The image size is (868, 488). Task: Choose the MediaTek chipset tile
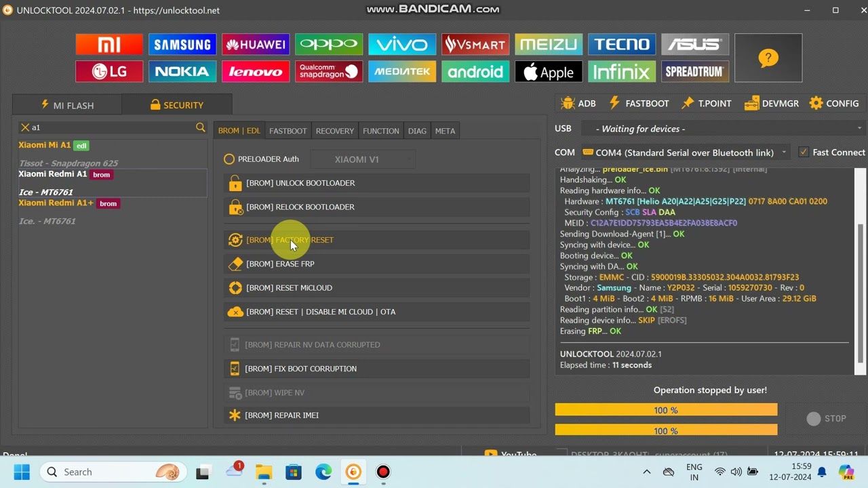coord(402,71)
